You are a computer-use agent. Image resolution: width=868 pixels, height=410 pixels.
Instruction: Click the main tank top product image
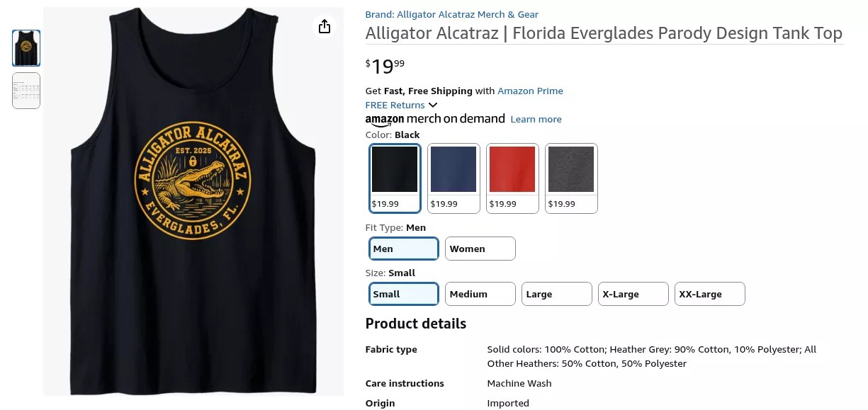(193, 201)
